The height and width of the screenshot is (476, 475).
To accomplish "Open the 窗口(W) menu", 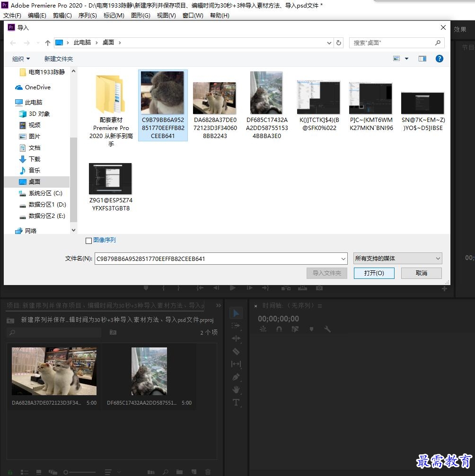I will [x=193, y=16].
